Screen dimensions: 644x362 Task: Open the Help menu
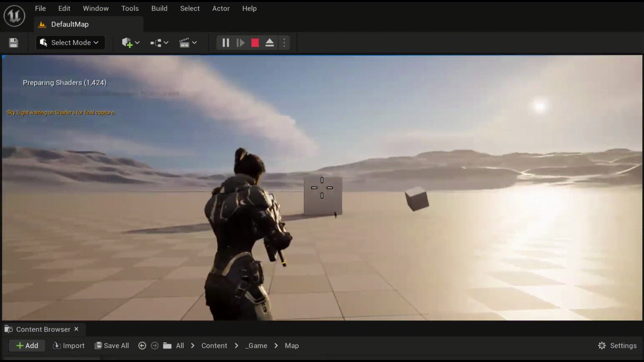pyautogui.click(x=249, y=8)
